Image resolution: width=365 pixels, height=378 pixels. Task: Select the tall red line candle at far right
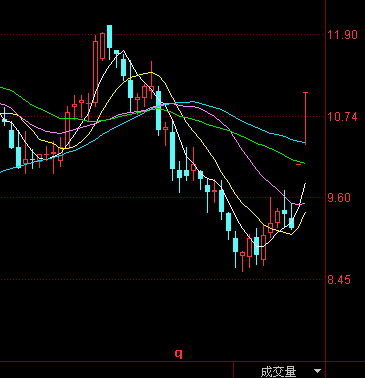(305, 118)
